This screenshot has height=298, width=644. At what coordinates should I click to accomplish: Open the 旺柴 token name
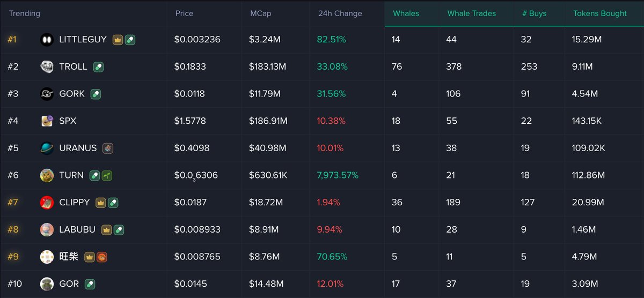click(x=69, y=257)
